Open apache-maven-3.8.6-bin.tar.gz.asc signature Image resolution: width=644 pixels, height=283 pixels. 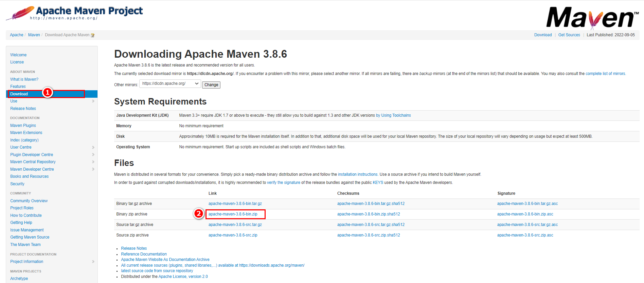pyautogui.click(x=527, y=204)
